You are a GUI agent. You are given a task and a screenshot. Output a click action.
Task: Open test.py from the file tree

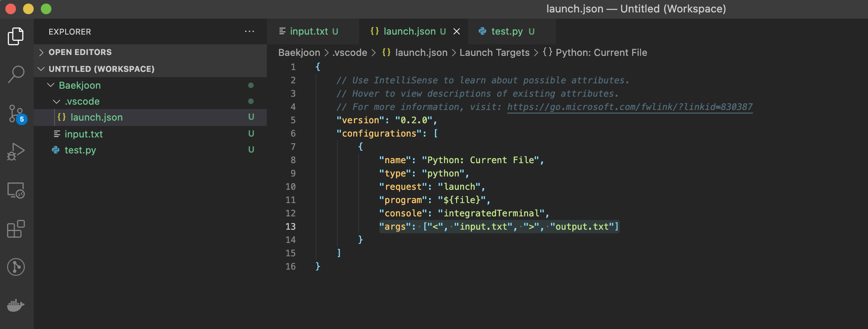pos(150,150)
